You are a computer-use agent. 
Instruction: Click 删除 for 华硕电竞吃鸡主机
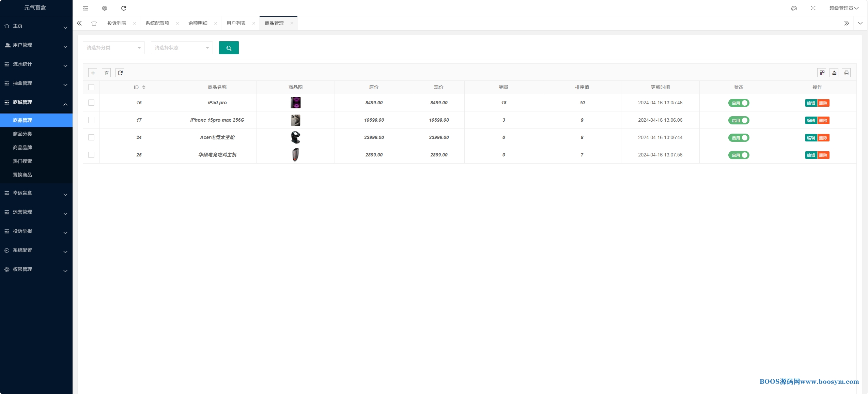(x=823, y=155)
